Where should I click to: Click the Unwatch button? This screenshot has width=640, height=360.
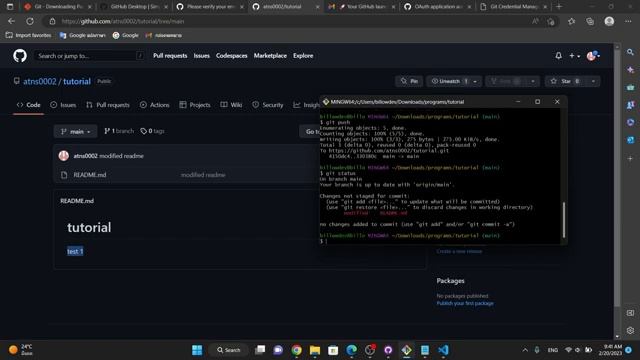(449, 81)
